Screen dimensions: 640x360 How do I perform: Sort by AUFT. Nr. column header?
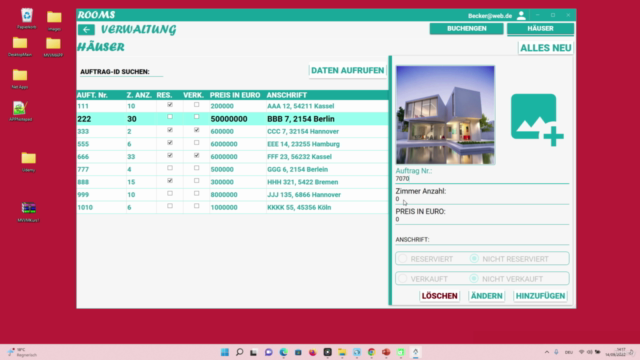click(92, 95)
